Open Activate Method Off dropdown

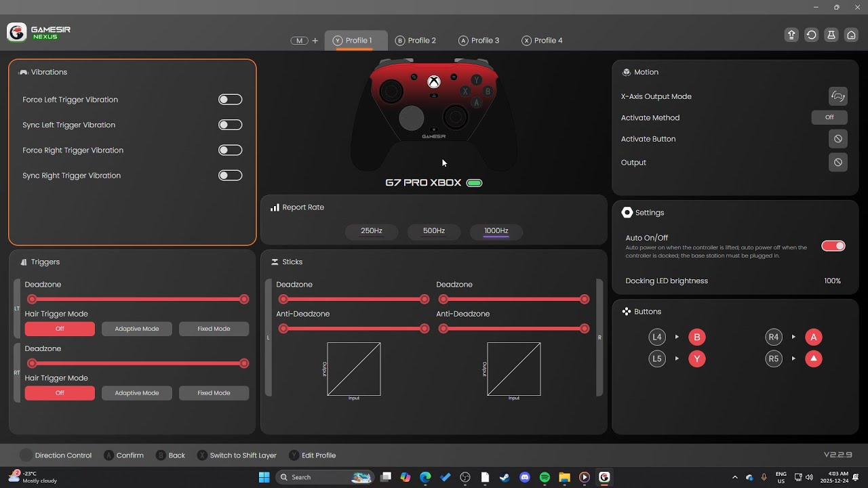(829, 117)
